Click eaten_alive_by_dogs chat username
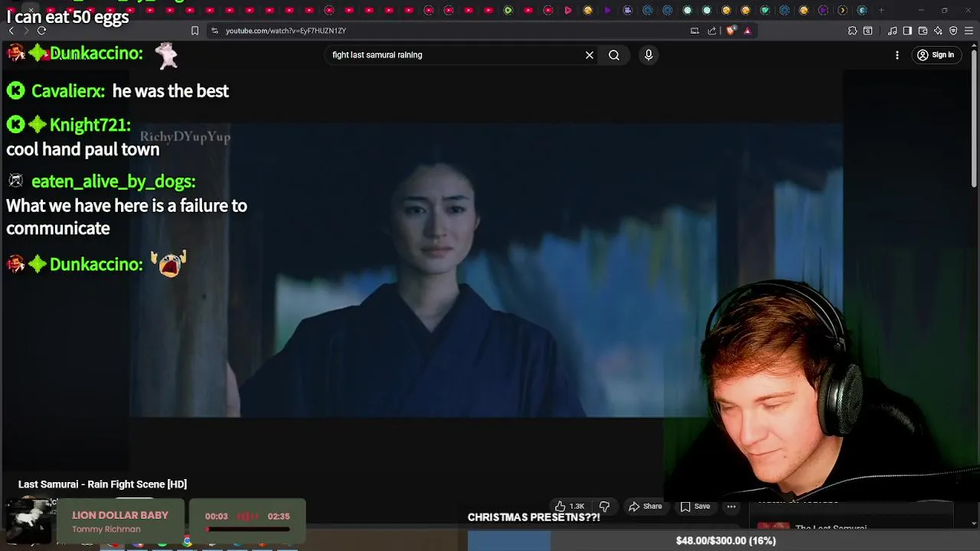The height and width of the screenshot is (551, 980). [113, 181]
